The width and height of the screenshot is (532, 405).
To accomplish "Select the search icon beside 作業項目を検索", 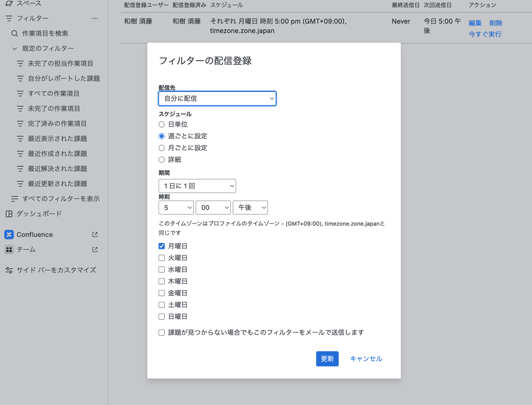I will (x=15, y=32).
